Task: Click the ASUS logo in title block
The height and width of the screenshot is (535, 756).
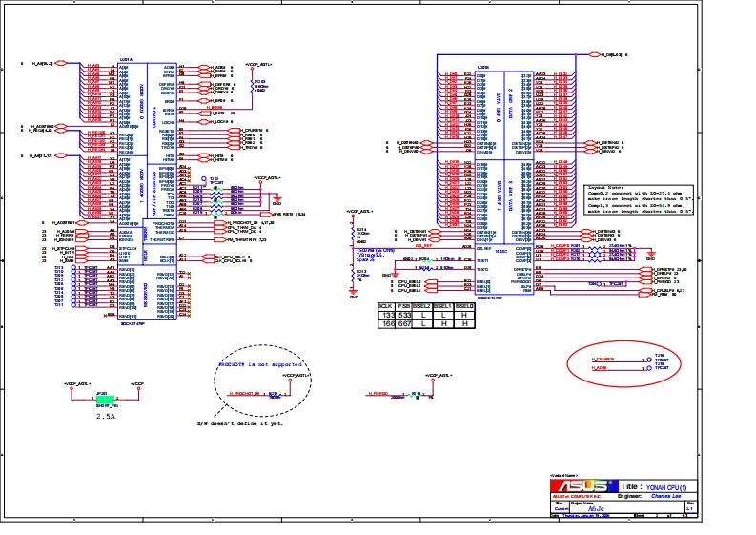Action: coord(583,488)
